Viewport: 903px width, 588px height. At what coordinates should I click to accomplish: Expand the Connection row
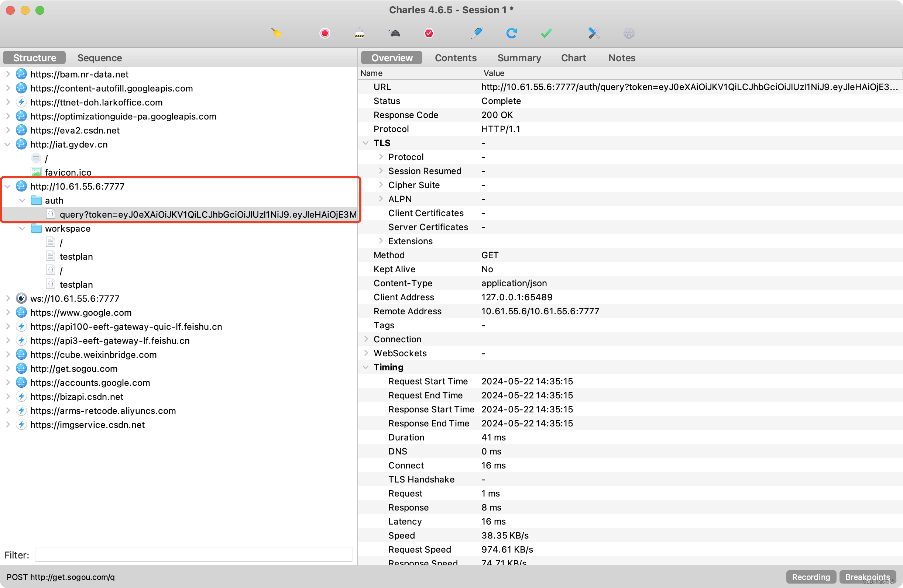coord(366,339)
